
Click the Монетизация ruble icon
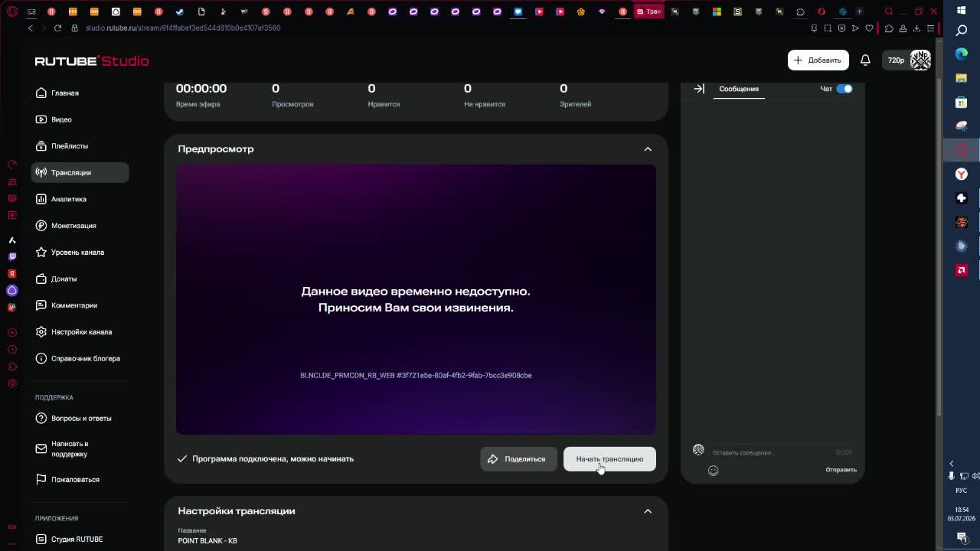pyautogui.click(x=41, y=226)
